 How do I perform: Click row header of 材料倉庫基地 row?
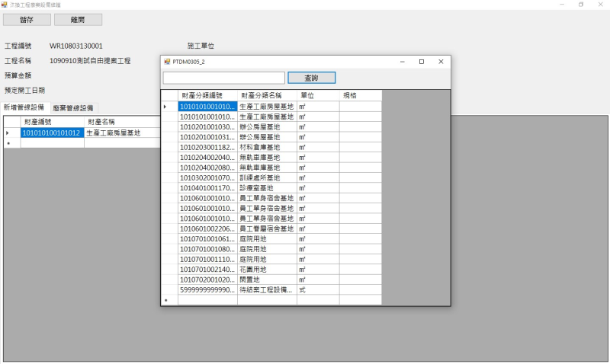169,147
